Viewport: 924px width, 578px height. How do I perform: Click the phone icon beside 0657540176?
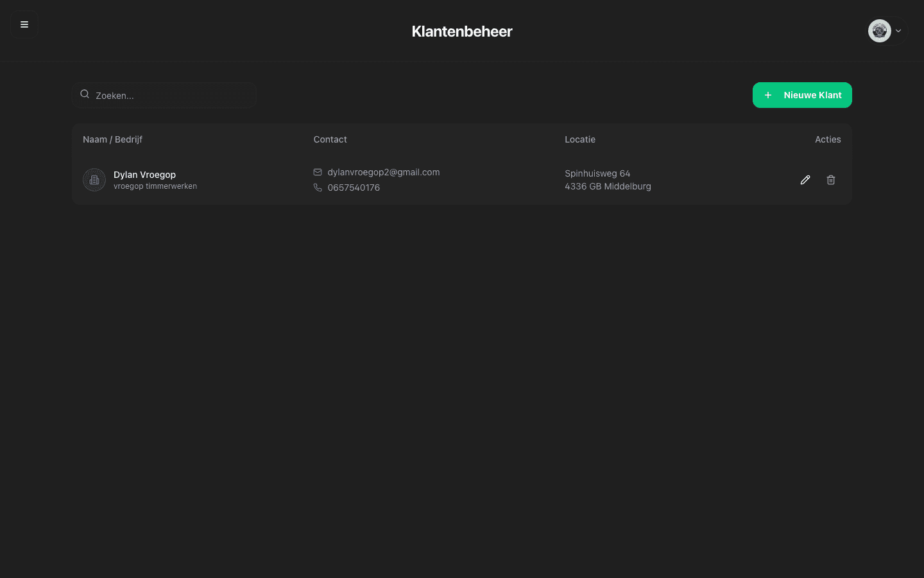318,188
